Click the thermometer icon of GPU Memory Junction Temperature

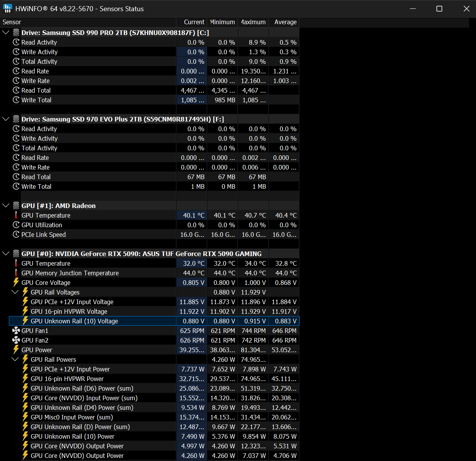click(16, 273)
